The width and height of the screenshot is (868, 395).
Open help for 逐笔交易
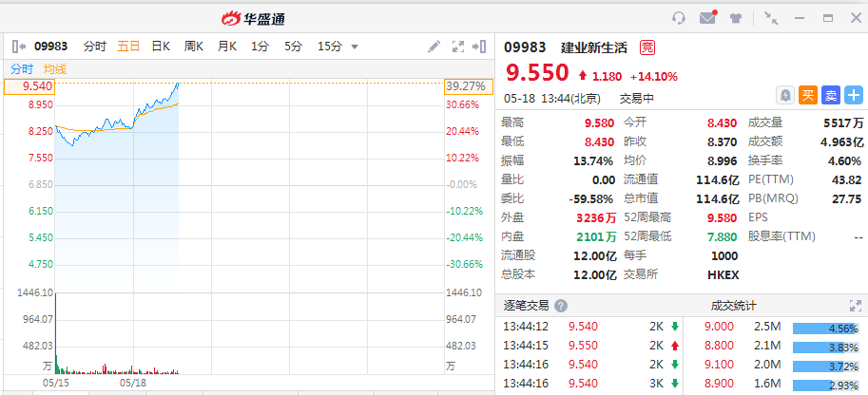(x=561, y=306)
